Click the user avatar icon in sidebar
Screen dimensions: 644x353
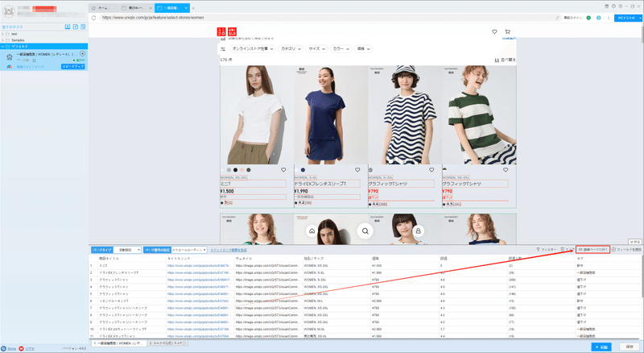tap(9, 11)
